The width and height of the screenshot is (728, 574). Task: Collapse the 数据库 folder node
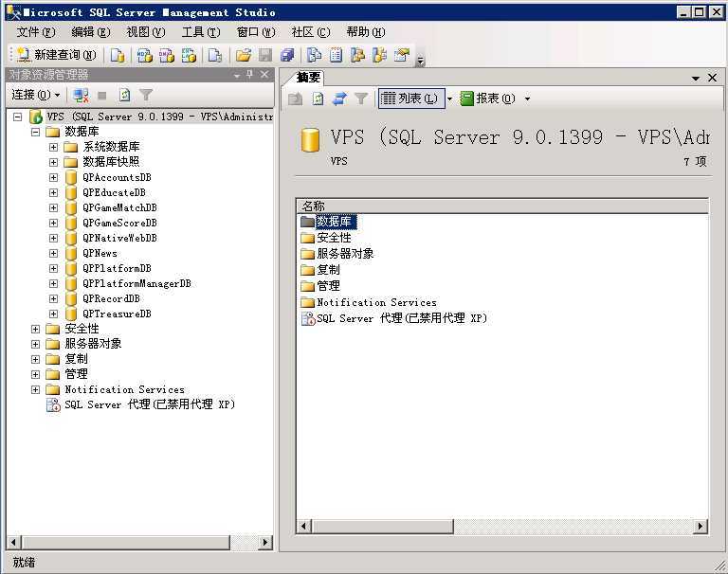[36, 132]
